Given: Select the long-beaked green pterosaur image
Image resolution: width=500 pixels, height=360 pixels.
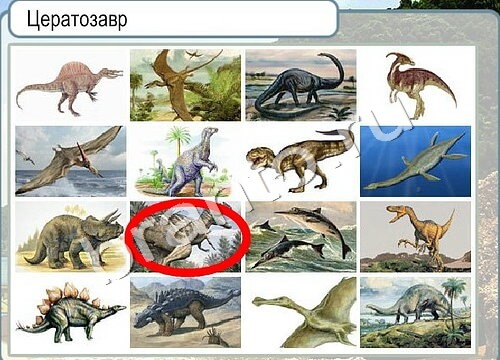Looking at the screenshot, I should tap(301, 312).
